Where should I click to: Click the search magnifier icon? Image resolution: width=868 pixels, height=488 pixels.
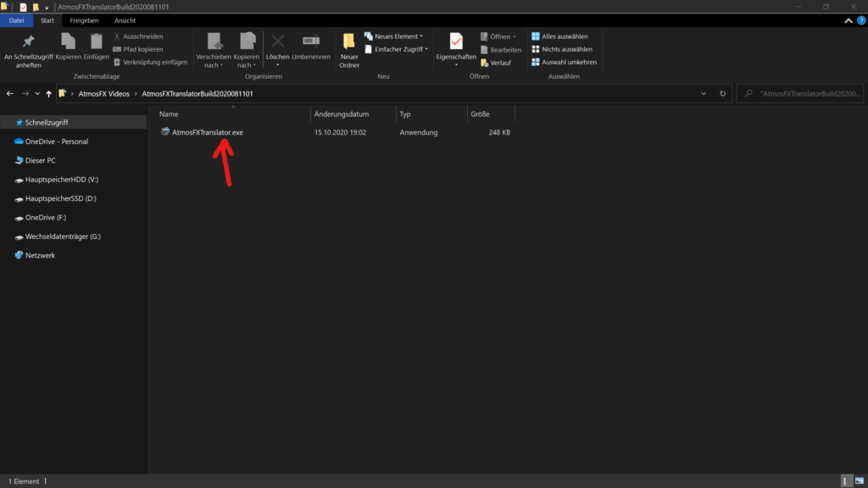pos(748,93)
